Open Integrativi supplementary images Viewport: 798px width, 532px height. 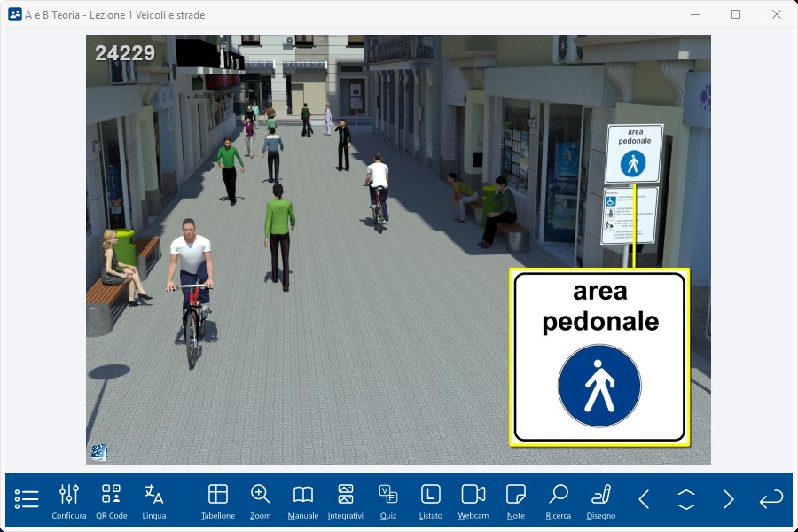346,501
